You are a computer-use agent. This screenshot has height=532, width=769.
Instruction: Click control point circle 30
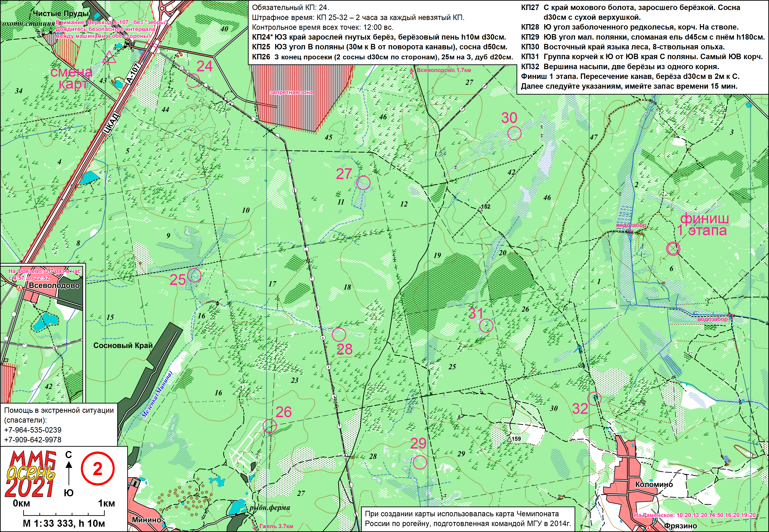(514, 133)
